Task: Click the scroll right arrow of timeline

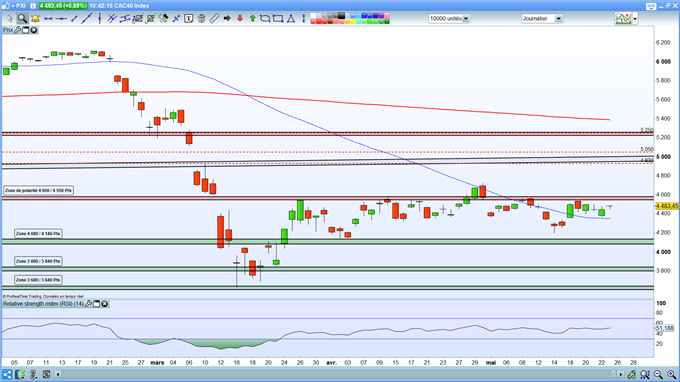Action: (621, 374)
